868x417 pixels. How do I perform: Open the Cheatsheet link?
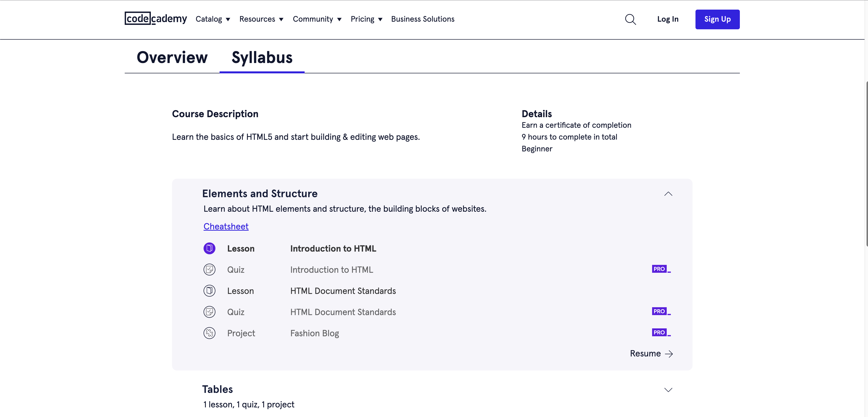226,226
